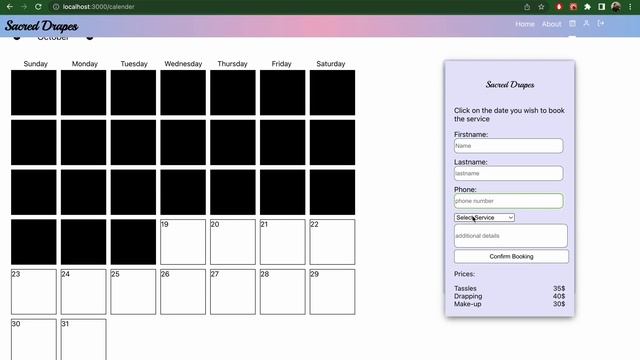Click the Saturday column header
This screenshot has height=360, width=640.
(331, 64)
